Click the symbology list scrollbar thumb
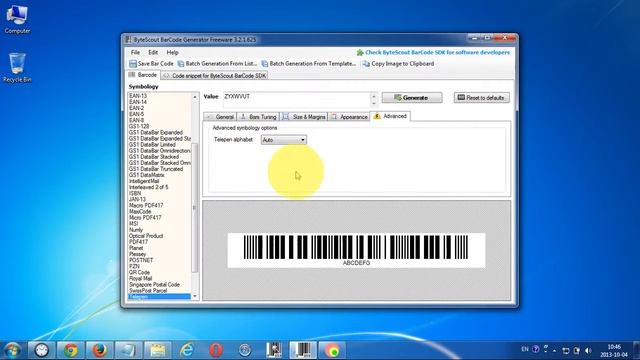 [x=195, y=207]
